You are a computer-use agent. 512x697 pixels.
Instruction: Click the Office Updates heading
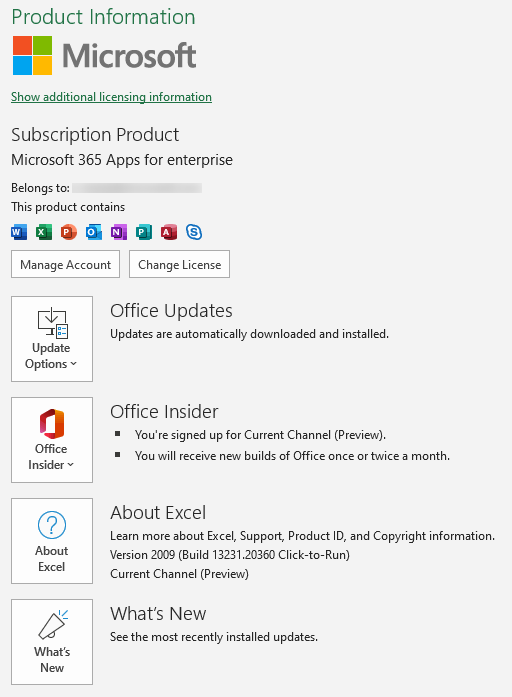pyautogui.click(x=171, y=311)
